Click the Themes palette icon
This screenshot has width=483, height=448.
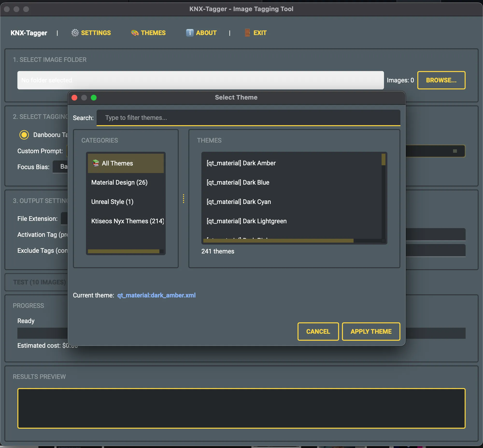point(135,33)
